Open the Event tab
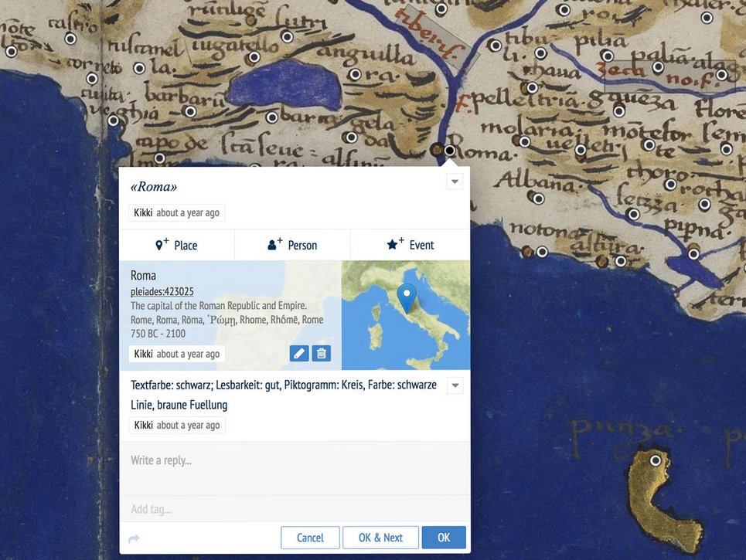 pyautogui.click(x=410, y=245)
